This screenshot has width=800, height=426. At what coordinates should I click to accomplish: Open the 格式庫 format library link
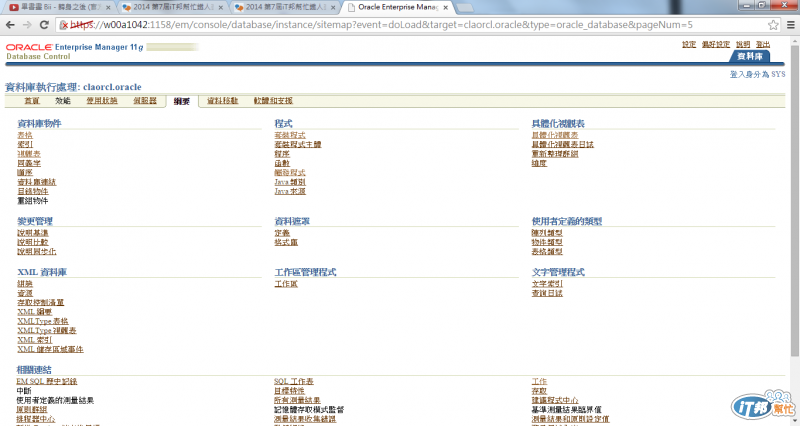coord(286,242)
